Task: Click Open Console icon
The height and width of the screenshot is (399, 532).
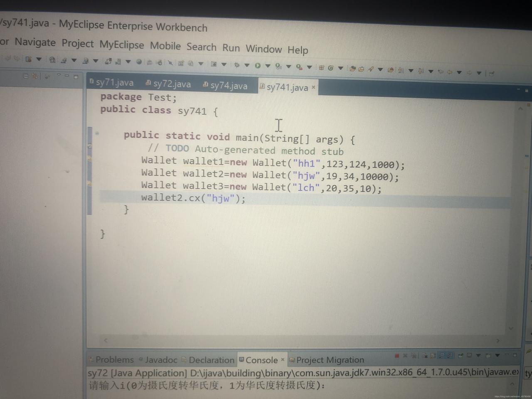Action: (488, 356)
